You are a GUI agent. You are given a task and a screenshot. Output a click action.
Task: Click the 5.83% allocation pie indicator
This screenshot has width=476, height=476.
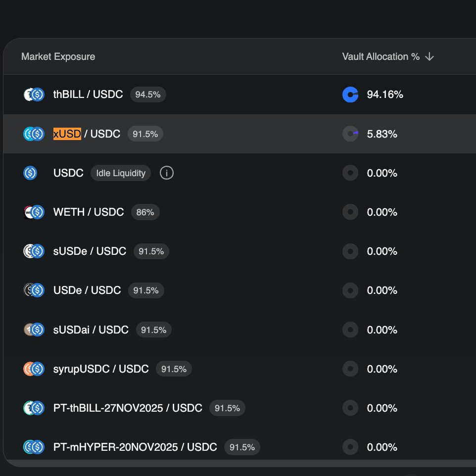(350, 134)
